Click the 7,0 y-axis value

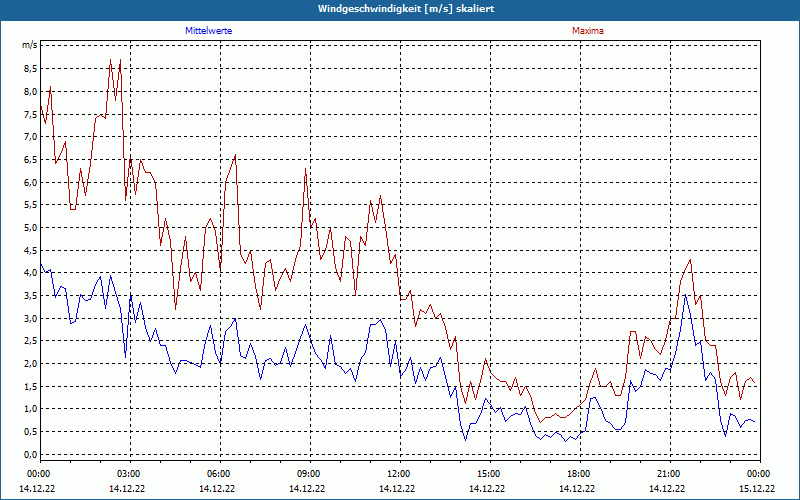pos(31,137)
